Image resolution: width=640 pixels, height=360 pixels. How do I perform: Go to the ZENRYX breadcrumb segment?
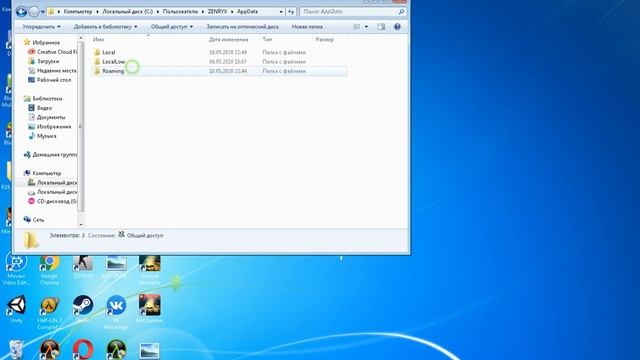(217, 12)
